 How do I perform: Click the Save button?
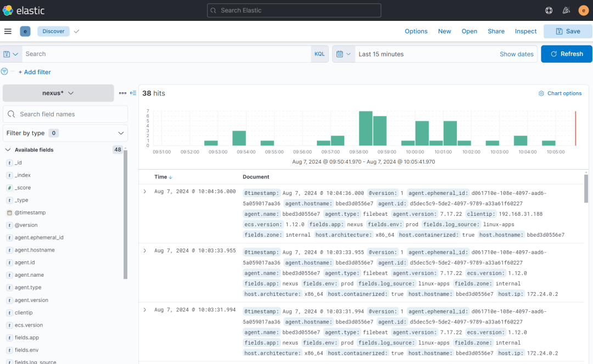click(x=568, y=31)
